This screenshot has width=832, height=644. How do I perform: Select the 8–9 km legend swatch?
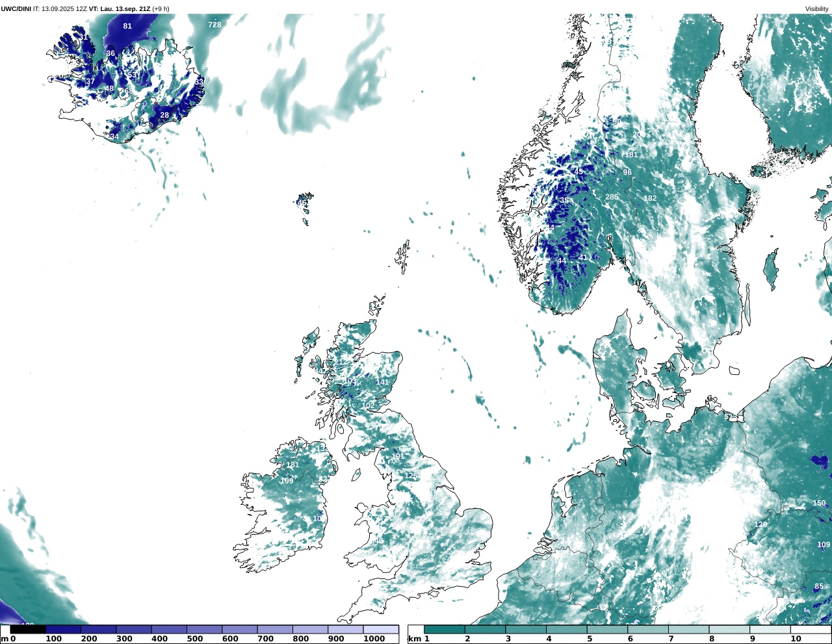[729, 629]
